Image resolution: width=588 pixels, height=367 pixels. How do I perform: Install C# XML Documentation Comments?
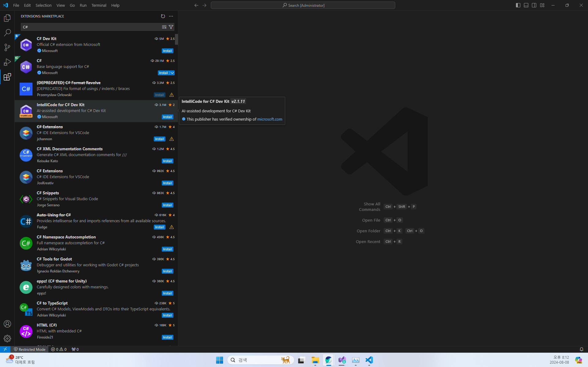168,161
